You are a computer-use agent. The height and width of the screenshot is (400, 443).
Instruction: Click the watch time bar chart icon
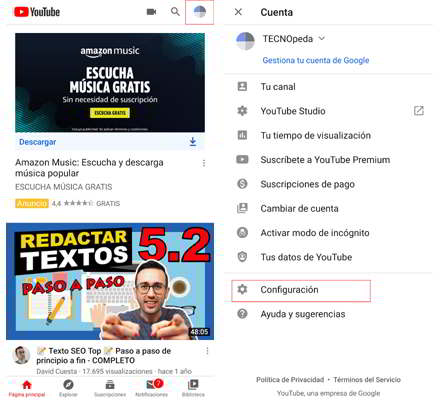click(242, 135)
